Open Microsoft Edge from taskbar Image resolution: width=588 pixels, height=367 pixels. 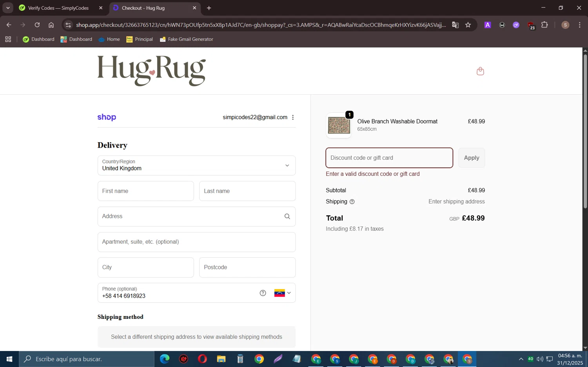pos(165,359)
